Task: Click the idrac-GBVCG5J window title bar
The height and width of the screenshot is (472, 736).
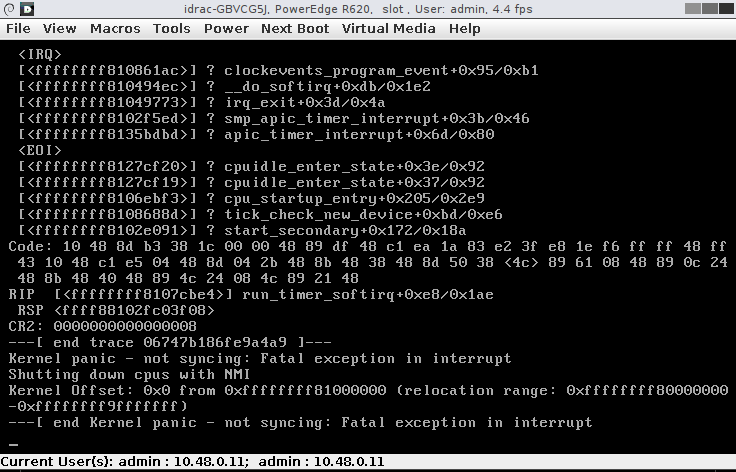Action: [358, 9]
